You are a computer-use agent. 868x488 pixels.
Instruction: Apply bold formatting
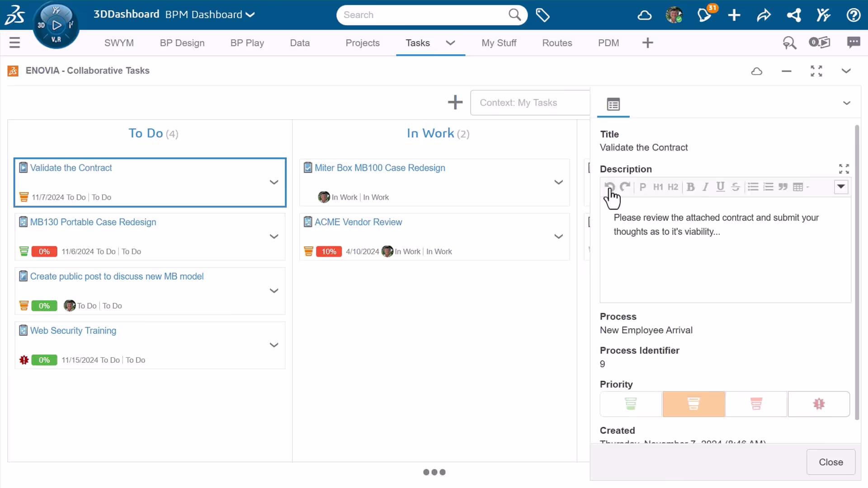click(x=690, y=187)
